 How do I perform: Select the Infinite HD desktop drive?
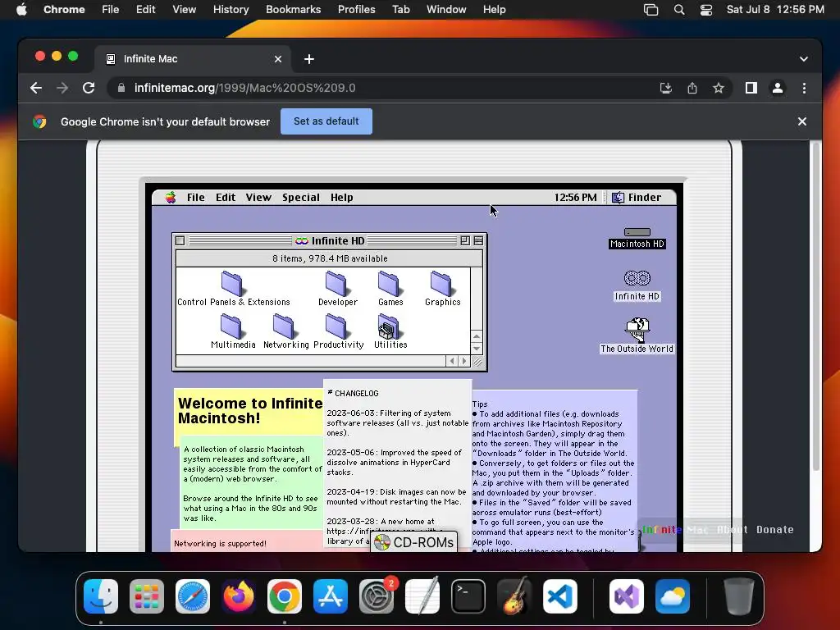[x=637, y=285]
